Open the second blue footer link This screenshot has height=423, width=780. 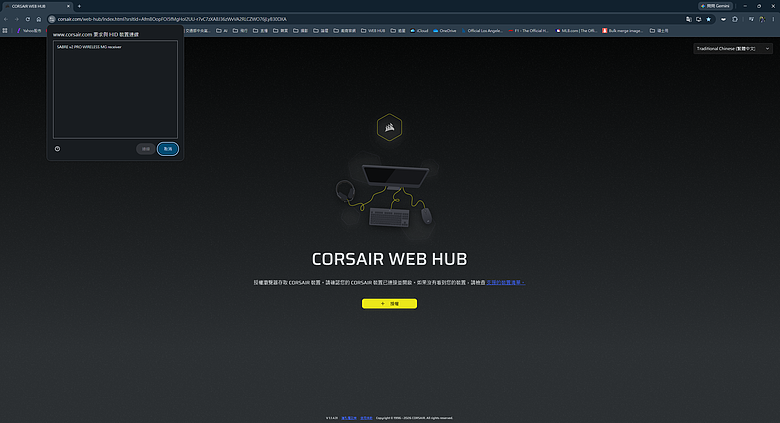click(x=366, y=418)
